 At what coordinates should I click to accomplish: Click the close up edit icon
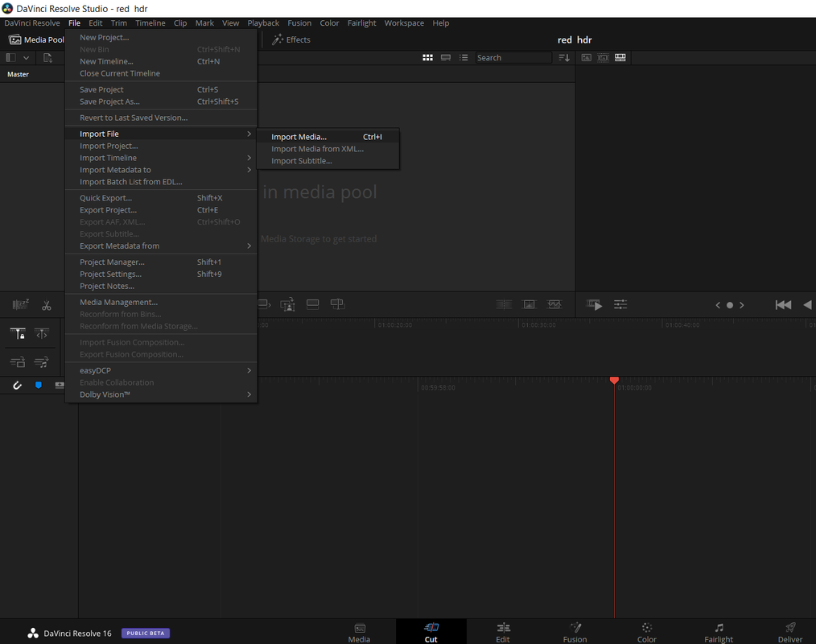(x=287, y=304)
